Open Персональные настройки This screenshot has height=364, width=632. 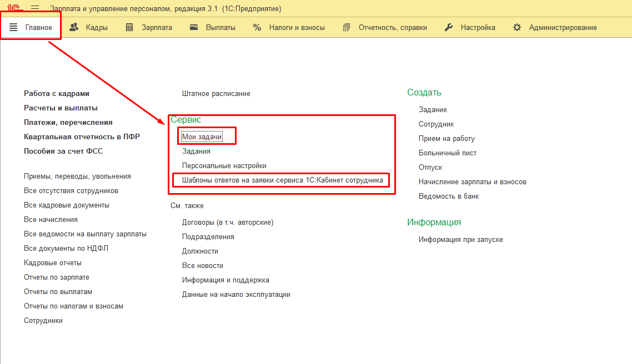tap(224, 166)
